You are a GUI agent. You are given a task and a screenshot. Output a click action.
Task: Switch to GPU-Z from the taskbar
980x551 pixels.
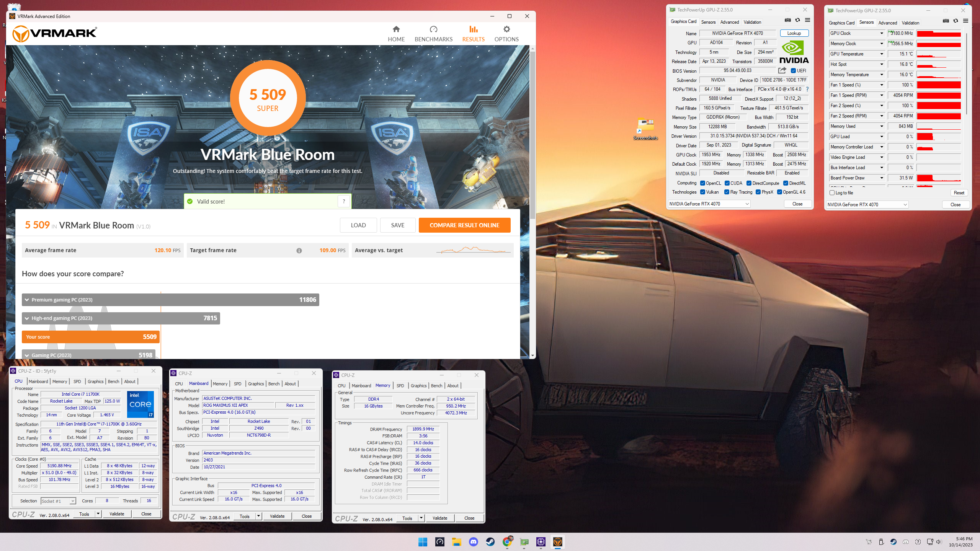tap(524, 542)
